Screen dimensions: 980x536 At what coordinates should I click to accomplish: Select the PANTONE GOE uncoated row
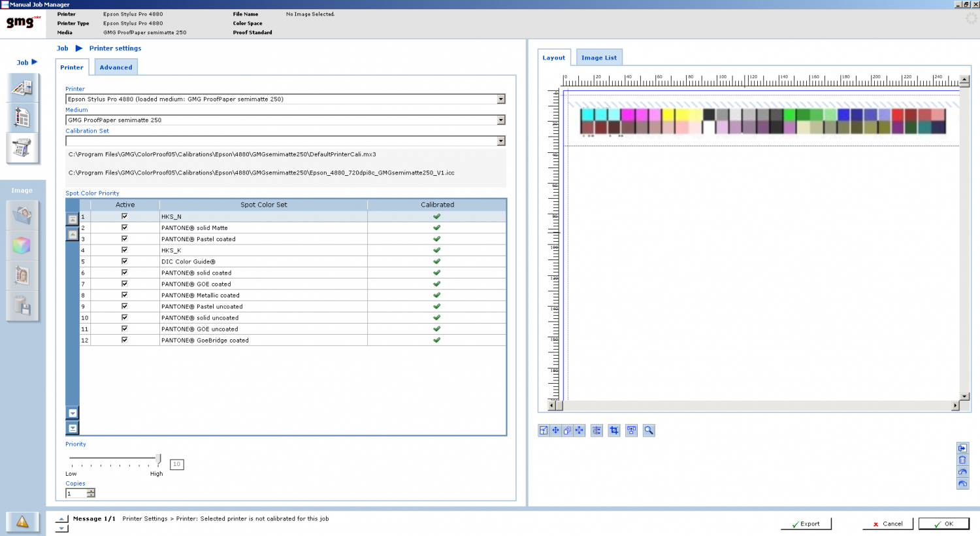click(x=293, y=329)
